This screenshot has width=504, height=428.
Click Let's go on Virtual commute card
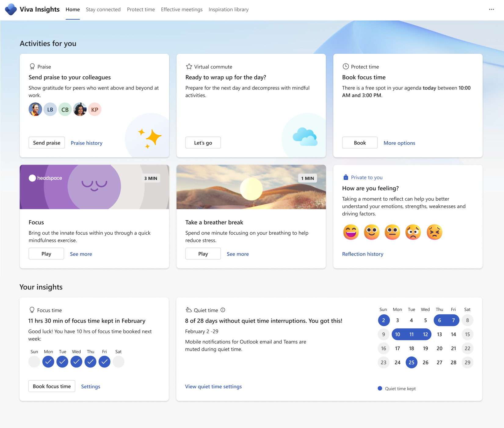click(203, 142)
